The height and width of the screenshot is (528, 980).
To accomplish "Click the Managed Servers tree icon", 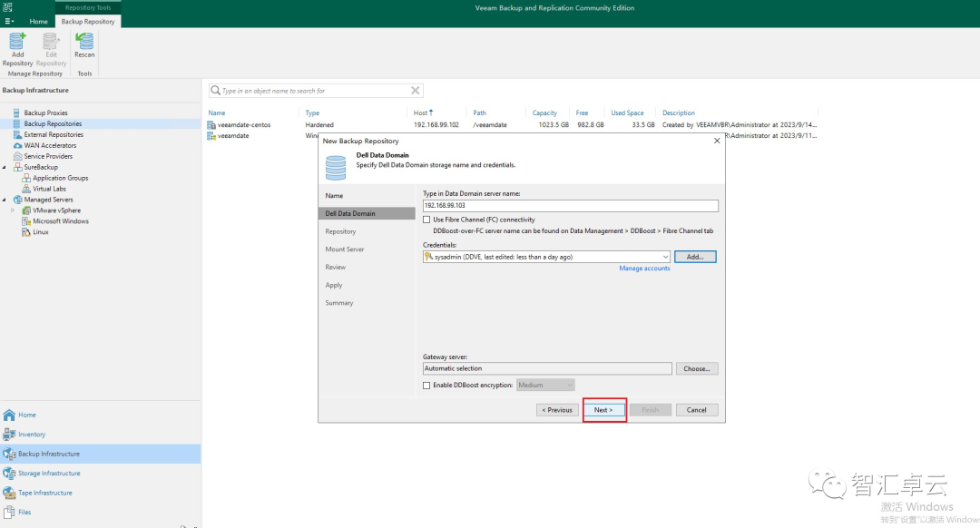I will click(17, 200).
